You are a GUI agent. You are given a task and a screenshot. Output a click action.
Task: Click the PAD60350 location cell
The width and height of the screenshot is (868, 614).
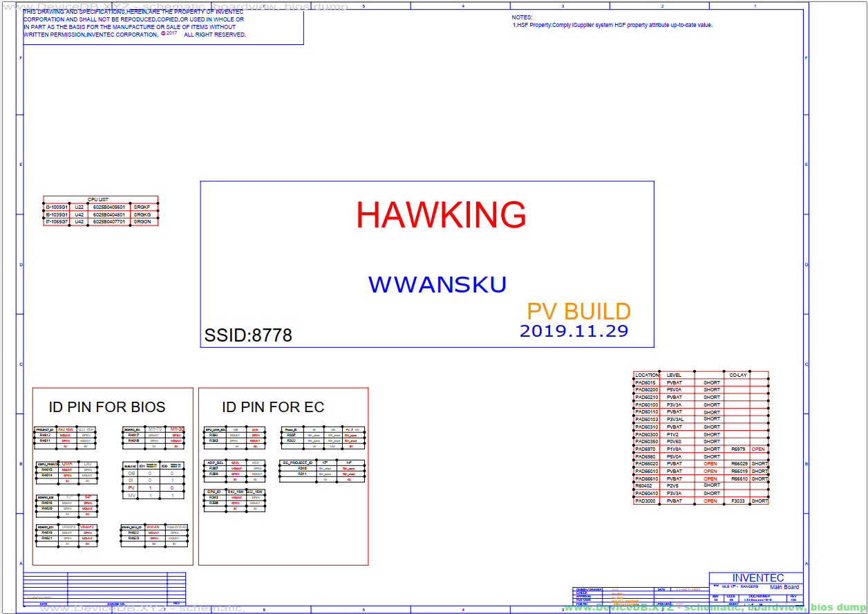(646, 442)
